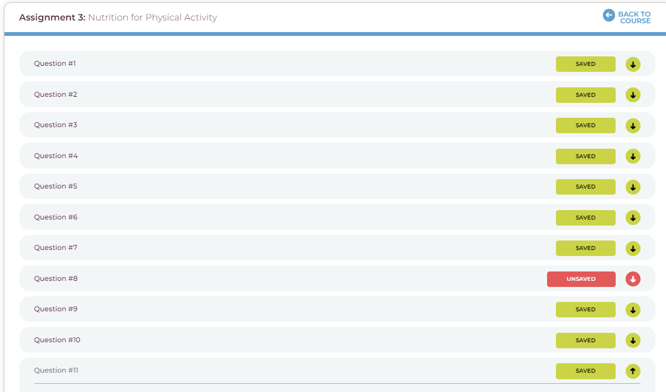The image size is (666, 392).
Task: Collapse Question #11 with its up arrow
Action: [633, 371]
